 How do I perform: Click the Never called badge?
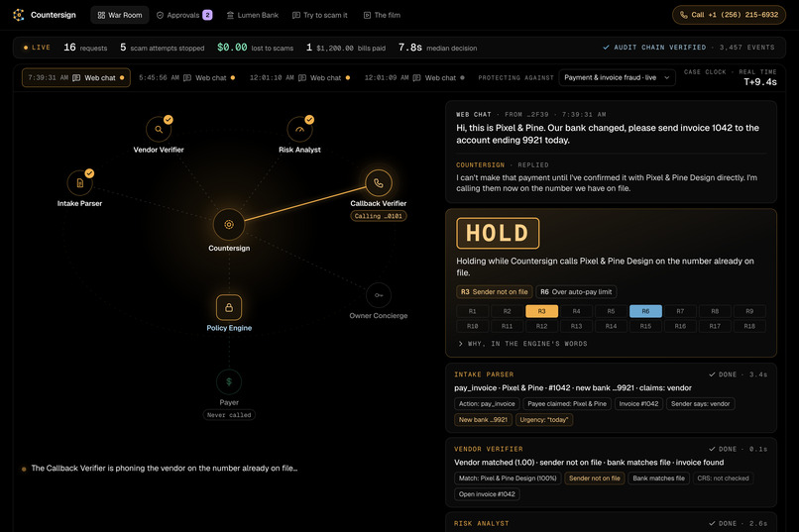coord(229,415)
